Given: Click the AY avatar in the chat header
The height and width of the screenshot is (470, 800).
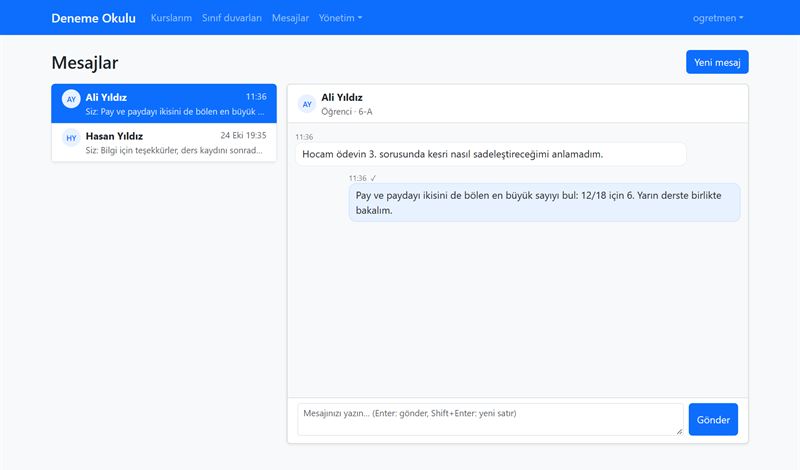Looking at the screenshot, I should pyautogui.click(x=307, y=104).
